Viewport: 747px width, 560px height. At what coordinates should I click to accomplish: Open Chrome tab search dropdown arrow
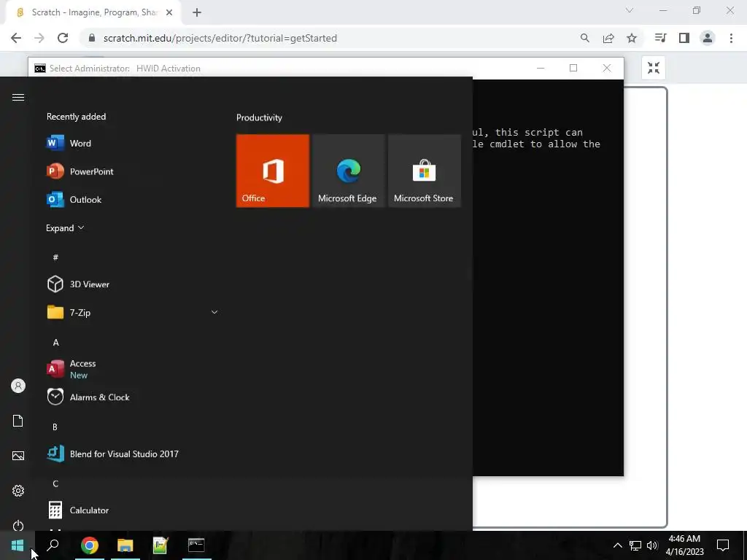click(630, 10)
